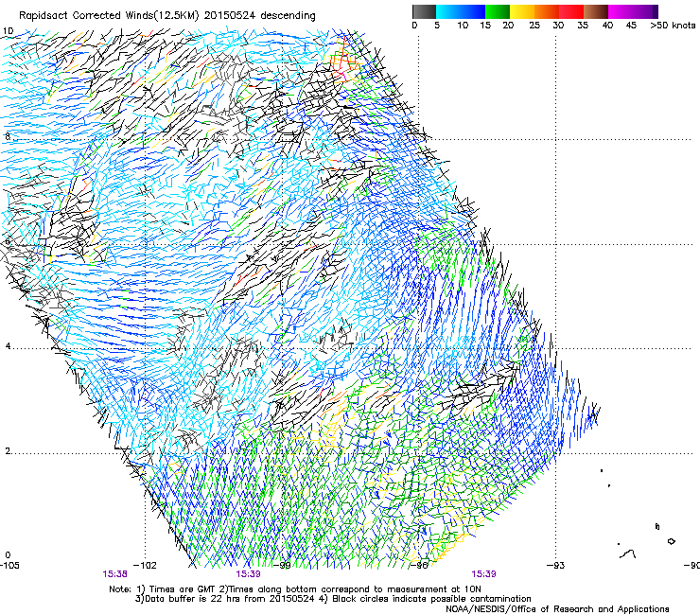Click the cyan-to-blue 5-15 knots legend swatch

point(461,11)
